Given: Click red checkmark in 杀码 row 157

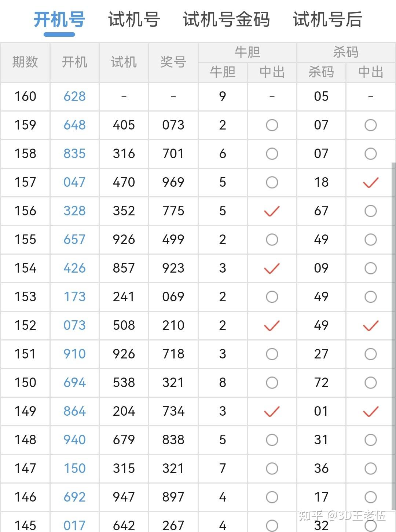Looking at the screenshot, I should [370, 182].
